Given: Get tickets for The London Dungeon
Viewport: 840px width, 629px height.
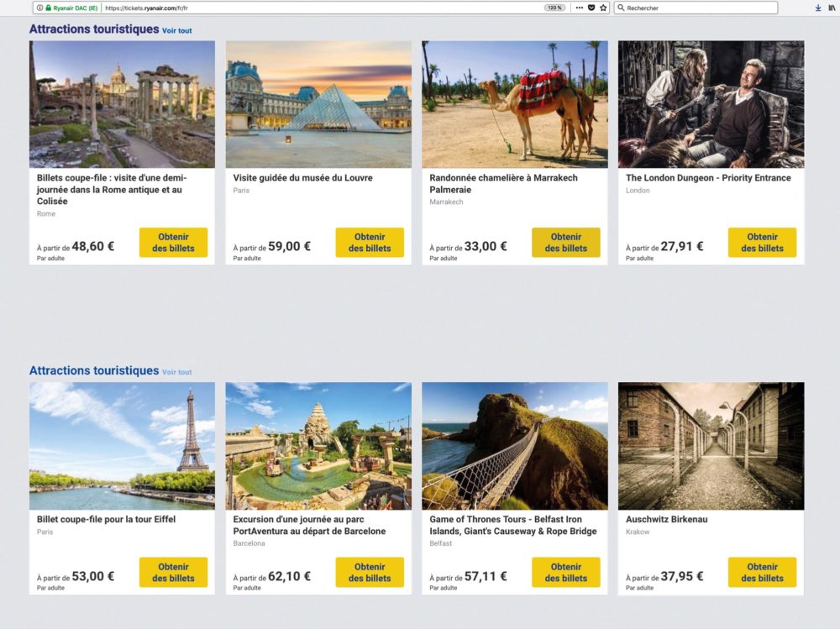Looking at the screenshot, I should [762, 243].
